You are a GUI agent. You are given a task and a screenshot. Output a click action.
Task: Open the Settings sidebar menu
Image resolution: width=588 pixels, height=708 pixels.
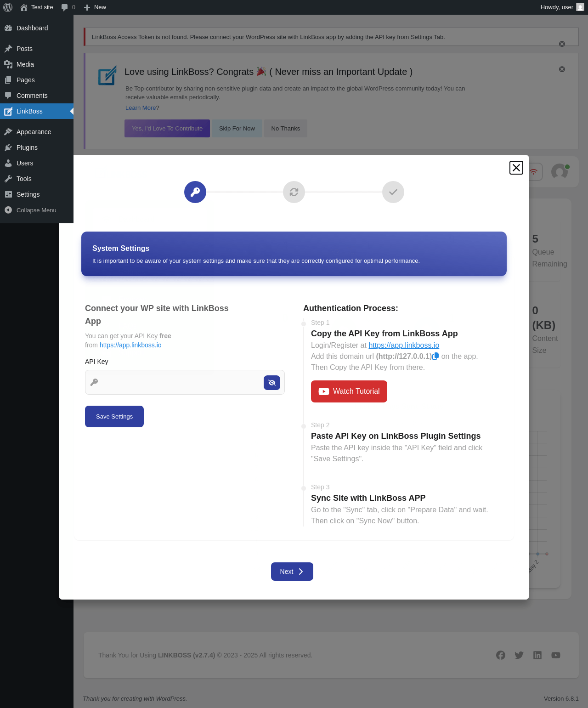pos(37,194)
